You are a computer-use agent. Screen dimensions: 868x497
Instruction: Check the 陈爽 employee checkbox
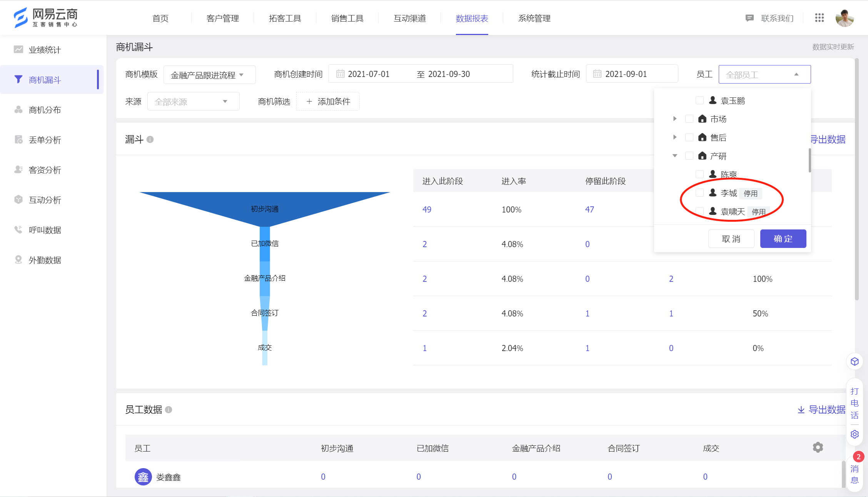699,174
